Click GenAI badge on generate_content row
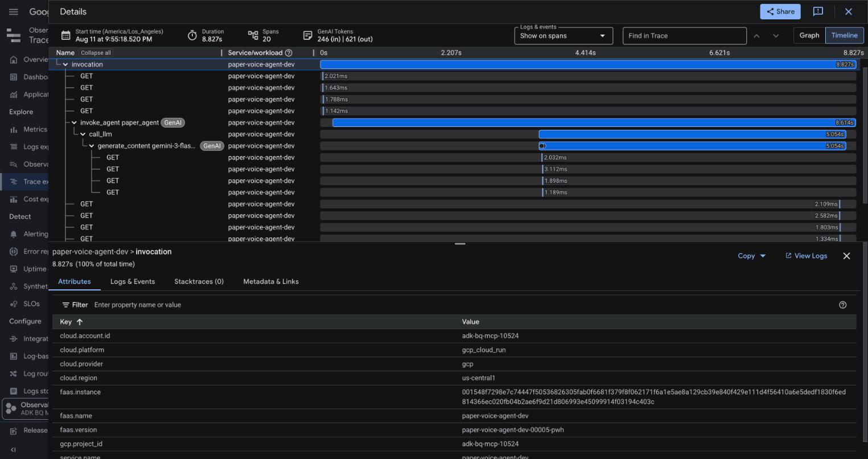 [x=212, y=146]
